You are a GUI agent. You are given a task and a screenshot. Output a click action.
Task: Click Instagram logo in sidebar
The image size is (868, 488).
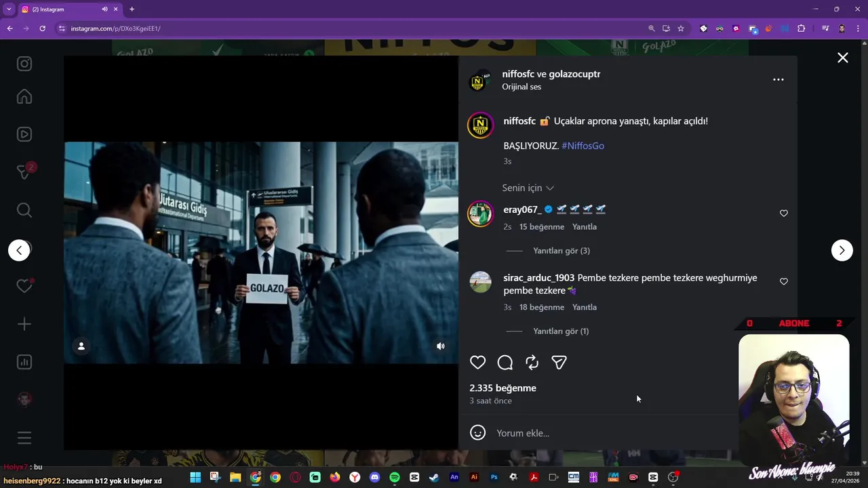(x=24, y=64)
